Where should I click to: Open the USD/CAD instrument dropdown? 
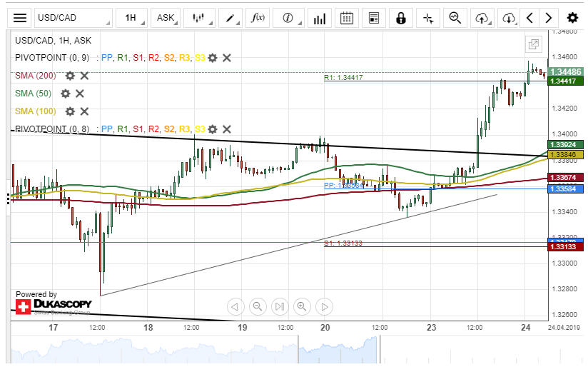(x=73, y=18)
